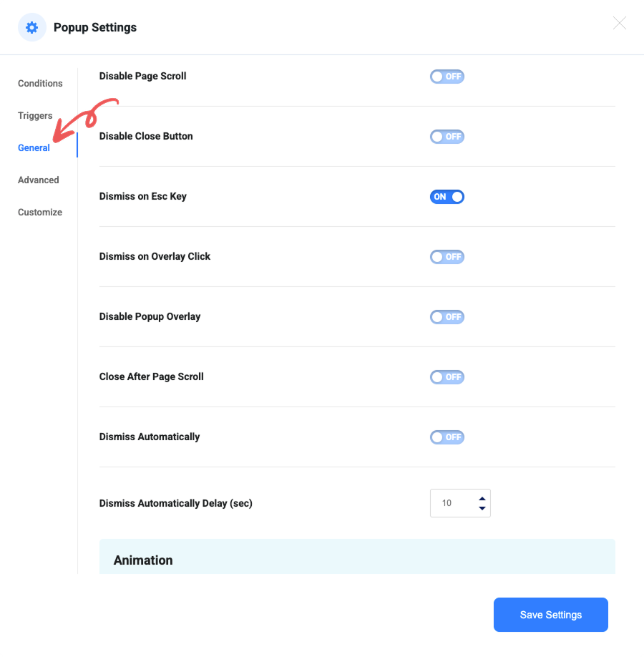Viewport: 644px width, 657px height.
Task: Click the Save Settings button
Action: coord(550,614)
